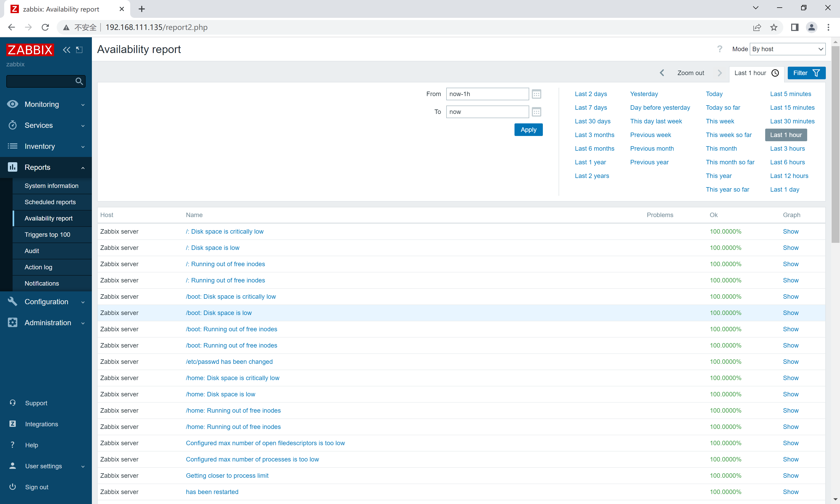The height and width of the screenshot is (504, 840).
Task: Bookmark this page with star icon
Action: pyautogui.click(x=774, y=27)
